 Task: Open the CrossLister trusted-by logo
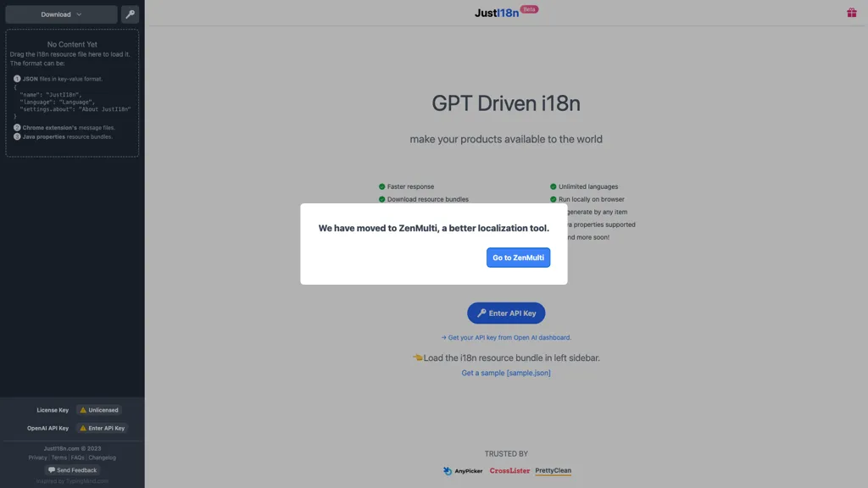[x=509, y=471]
